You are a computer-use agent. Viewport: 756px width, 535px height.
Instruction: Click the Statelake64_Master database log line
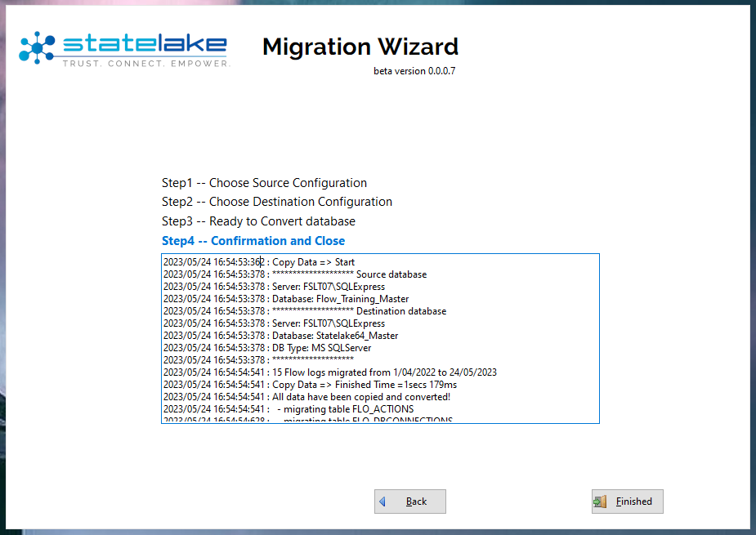coord(280,336)
